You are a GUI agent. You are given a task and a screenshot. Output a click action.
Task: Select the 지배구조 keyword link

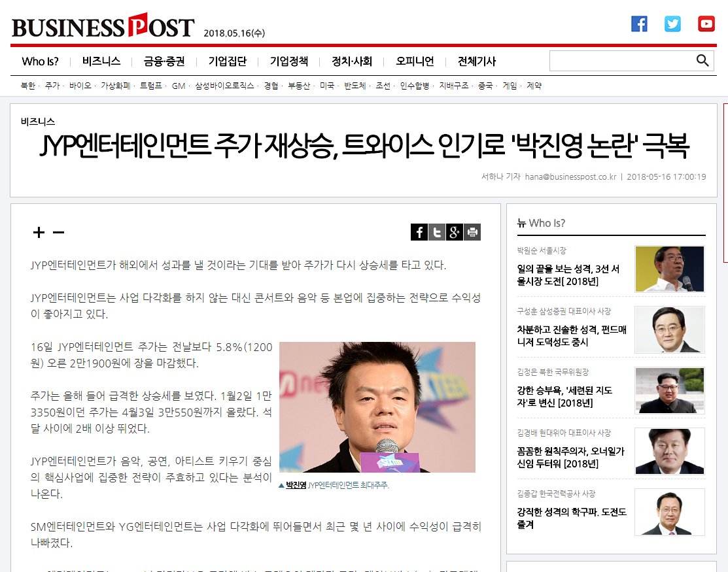[454, 86]
